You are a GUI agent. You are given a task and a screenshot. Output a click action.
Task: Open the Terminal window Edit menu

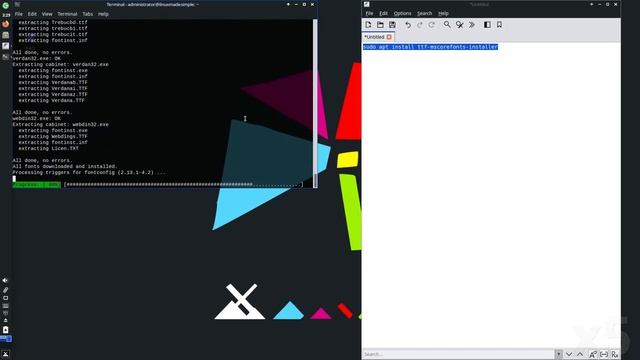click(32, 14)
